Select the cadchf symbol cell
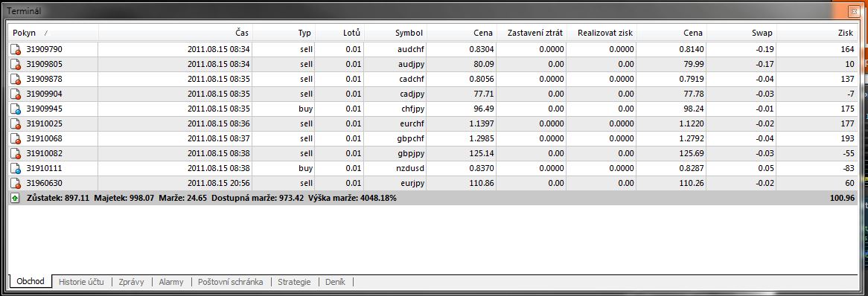Image resolution: width=868 pixels, height=296 pixels. coord(411,79)
